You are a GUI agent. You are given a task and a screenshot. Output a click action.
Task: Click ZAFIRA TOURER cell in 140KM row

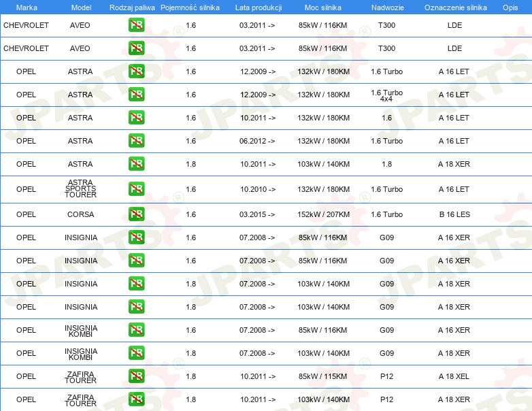(x=80, y=400)
